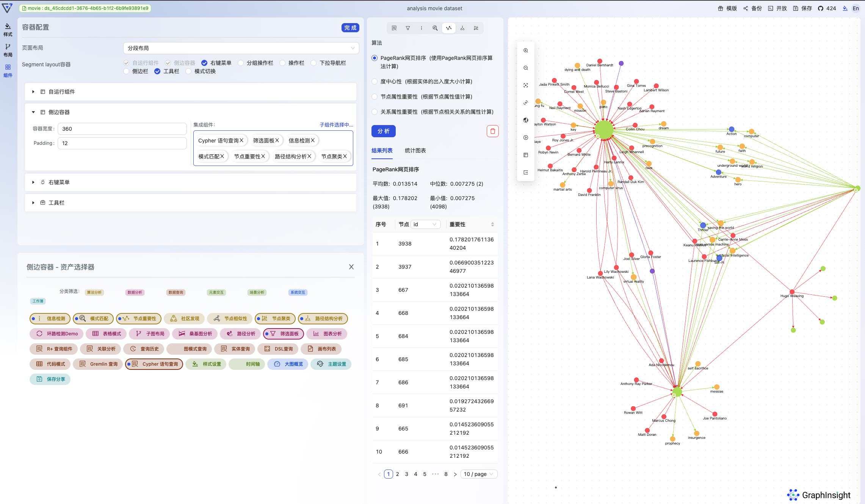Open the node clustering icon in analysis toolbar

pyautogui.click(x=476, y=28)
